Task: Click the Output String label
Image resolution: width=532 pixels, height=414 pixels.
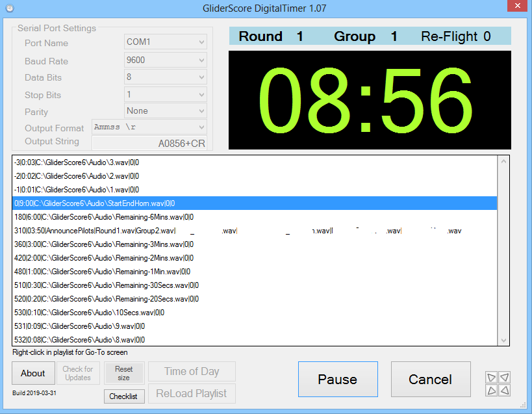Action: pos(52,141)
